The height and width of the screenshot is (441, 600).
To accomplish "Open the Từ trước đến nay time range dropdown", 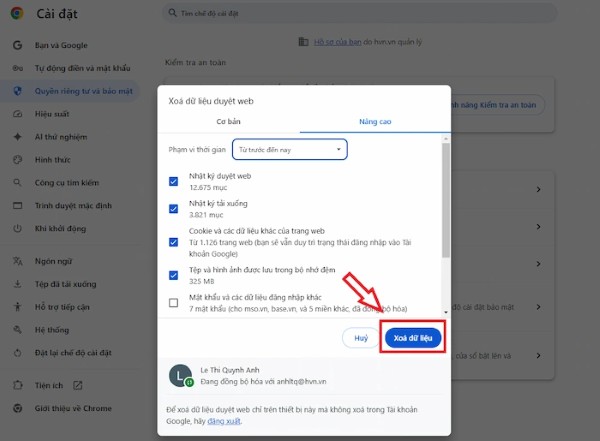I will (x=289, y=149).
